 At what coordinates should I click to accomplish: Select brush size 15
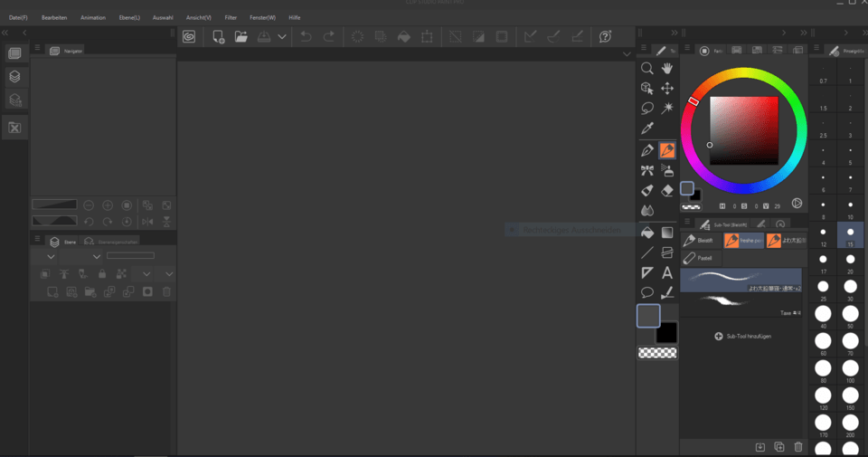(850, 235)
